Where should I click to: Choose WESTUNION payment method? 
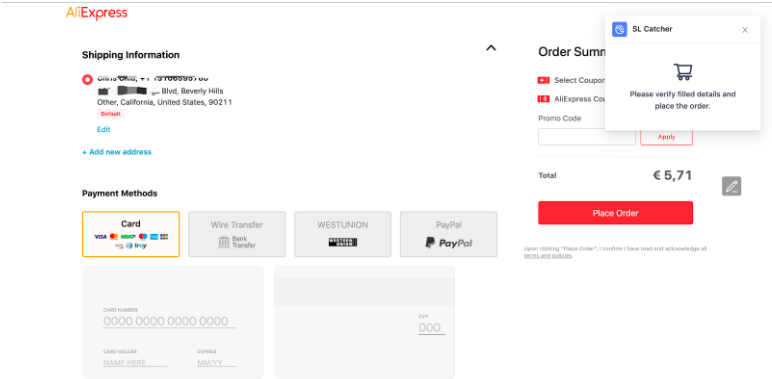coord(343,234)
